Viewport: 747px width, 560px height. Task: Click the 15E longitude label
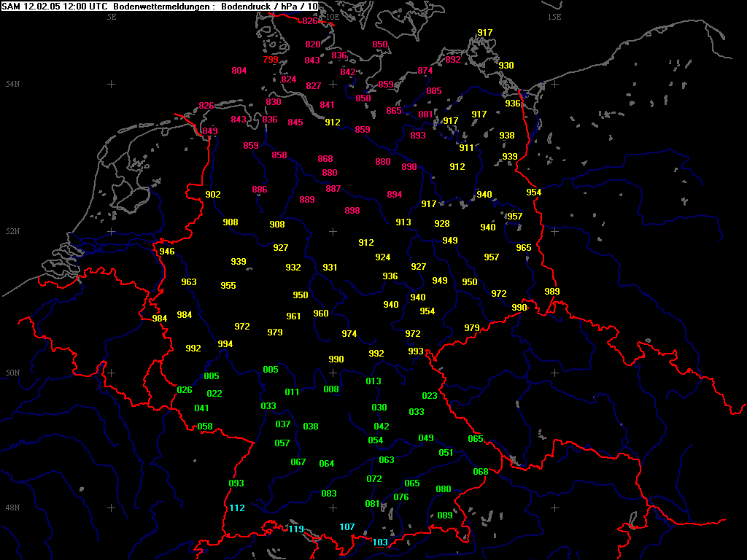[554, 17]
